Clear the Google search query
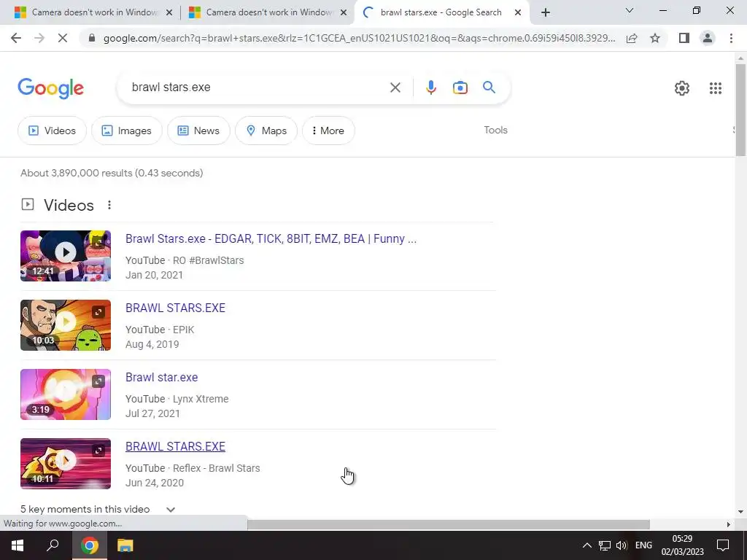The width and height of the screenshot is (747, 560). [395, 87]
